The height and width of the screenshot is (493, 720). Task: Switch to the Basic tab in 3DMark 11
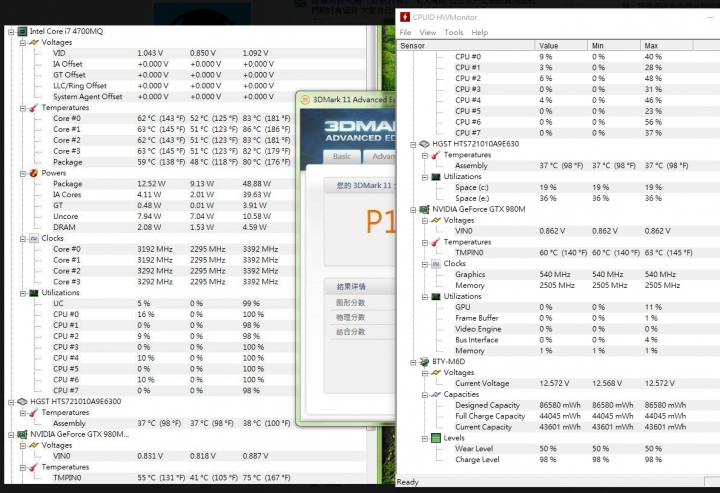pos(342,157)
